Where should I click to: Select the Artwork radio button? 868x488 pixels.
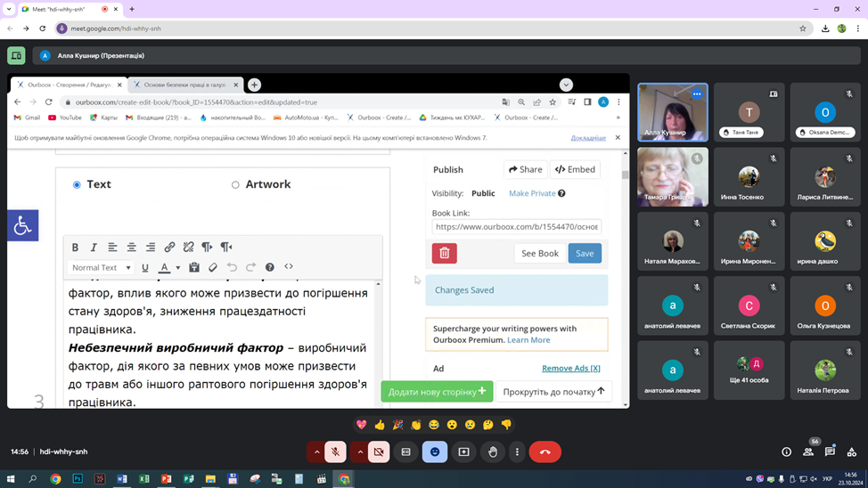pos(235,185)
